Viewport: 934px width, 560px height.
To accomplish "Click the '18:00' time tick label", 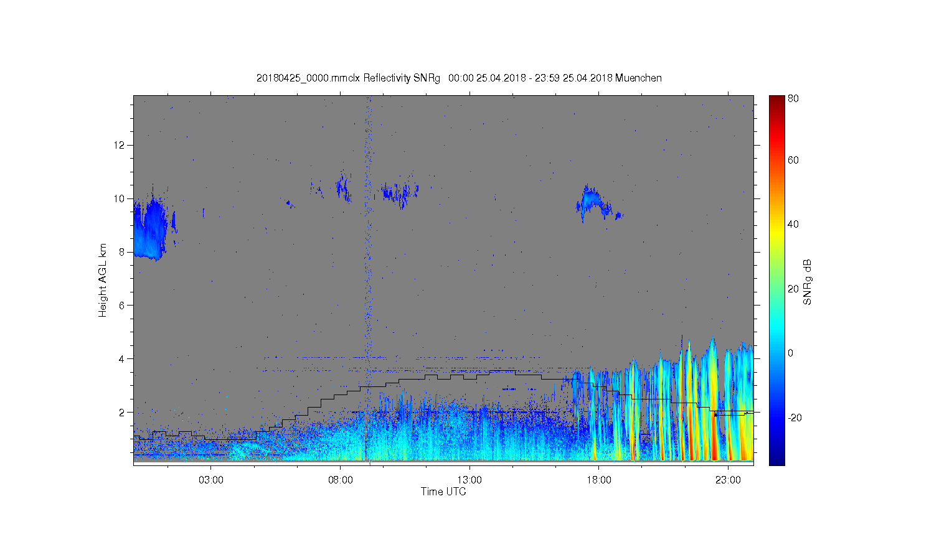I will (599, 480).
